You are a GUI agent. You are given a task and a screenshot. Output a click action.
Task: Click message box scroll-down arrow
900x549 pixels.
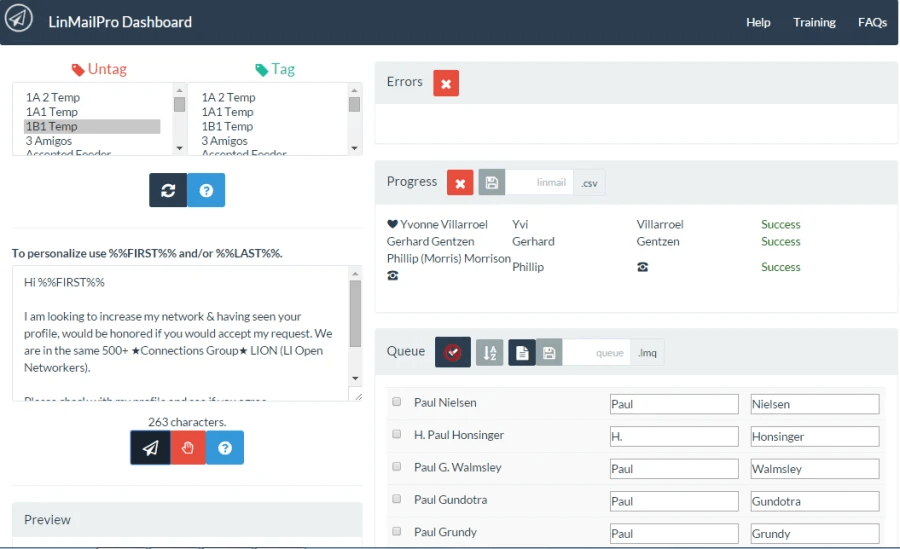355,378
